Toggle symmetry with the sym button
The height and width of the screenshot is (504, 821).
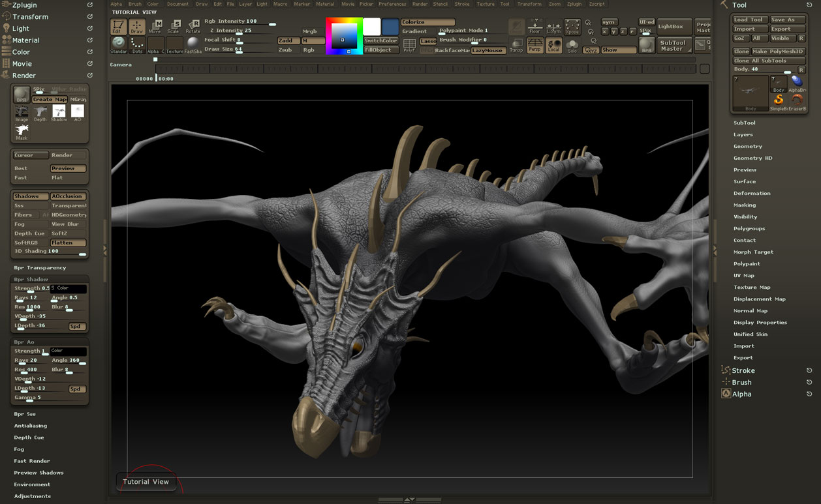tap(610, 22)
